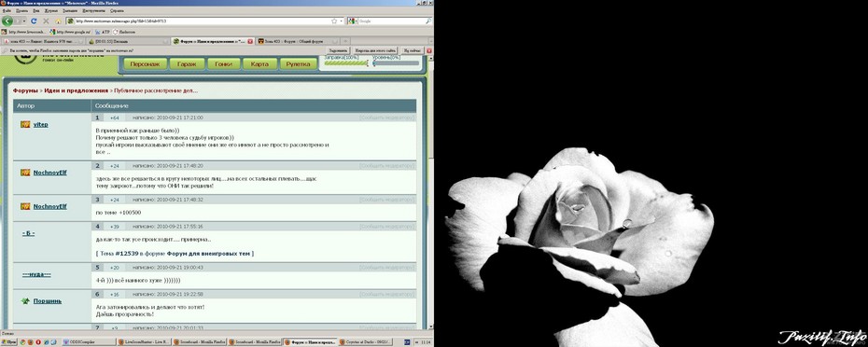This screenshot has height=347, width=868.
Task: Switch to LiveScoreHunter taskbar window
Action: (x=144, y=342)
